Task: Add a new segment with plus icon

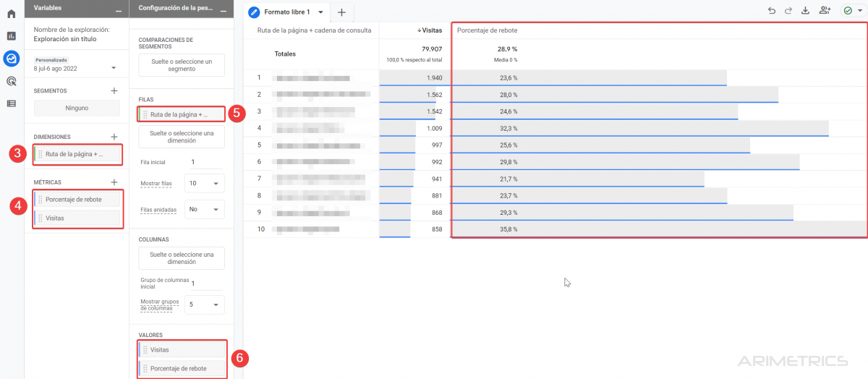Action: click(114, 91)
